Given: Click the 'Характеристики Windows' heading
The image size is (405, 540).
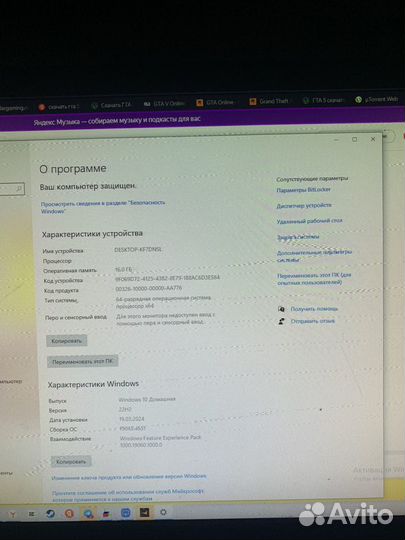Looking at the screenshot, I should pyautogui.click(x=93, y=384).
